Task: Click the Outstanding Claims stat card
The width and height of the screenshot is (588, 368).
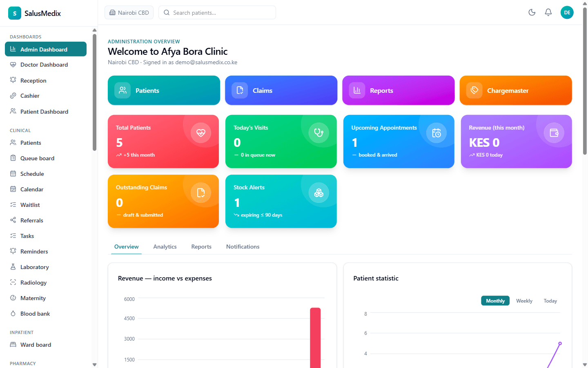Action: pos(163,201)
